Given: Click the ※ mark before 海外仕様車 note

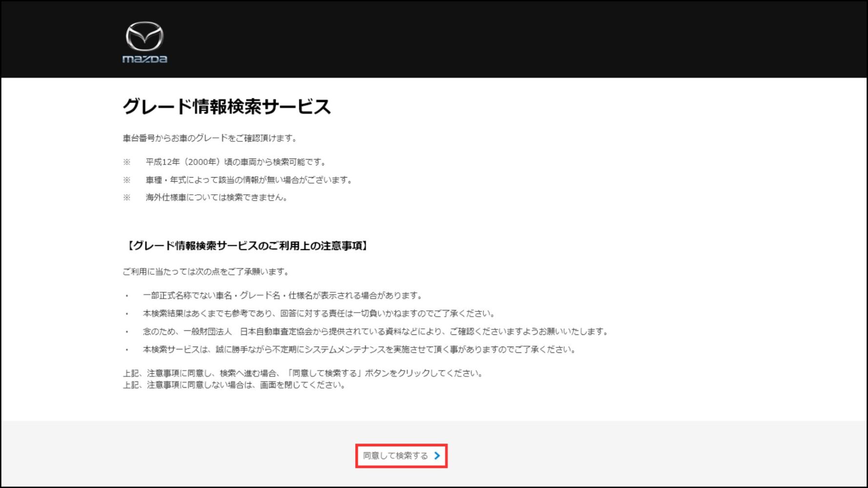Looking at the screenshot, I should pyautogui.click(x=127, y=198).
